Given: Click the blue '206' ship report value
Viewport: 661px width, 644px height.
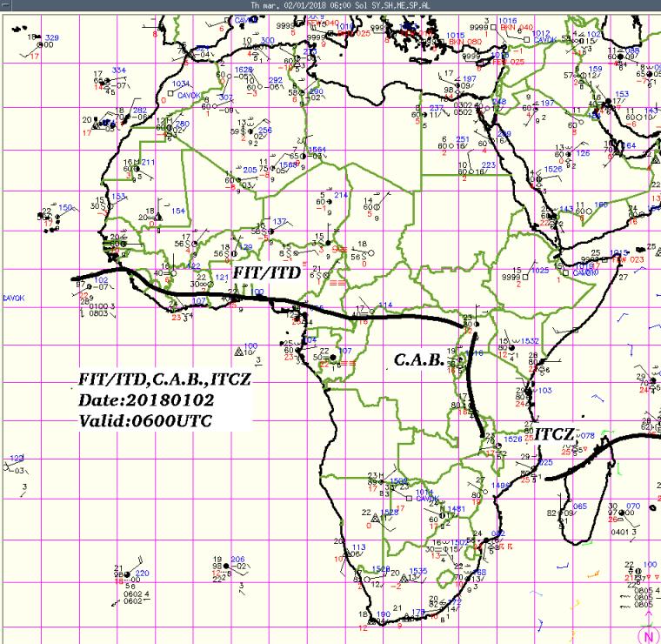Looking at the screenshot, I should tap(237, 560).
